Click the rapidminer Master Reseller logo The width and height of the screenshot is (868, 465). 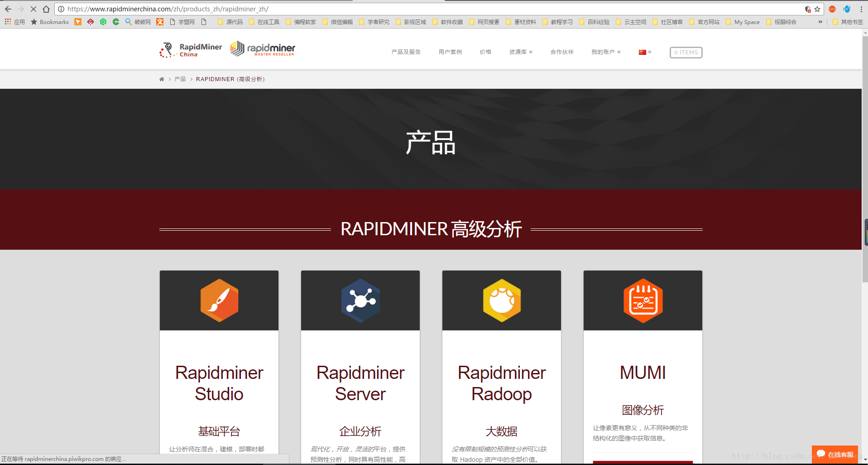click(263, 48)
